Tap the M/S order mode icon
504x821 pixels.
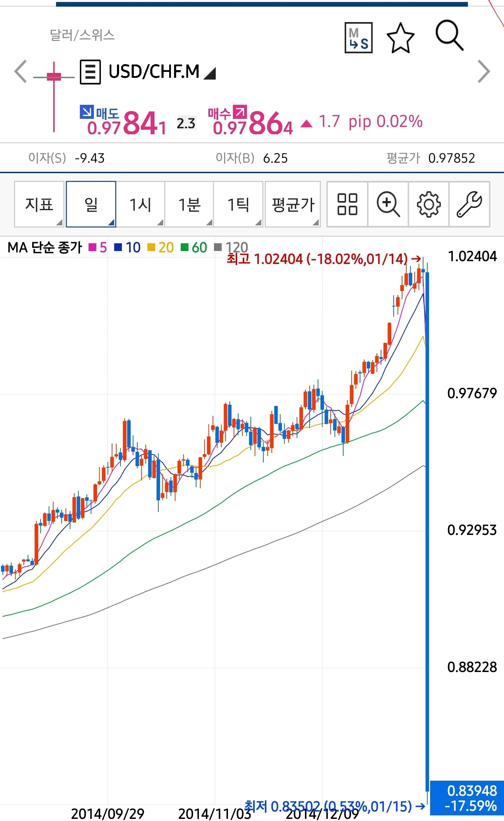[x=358, y=38]
